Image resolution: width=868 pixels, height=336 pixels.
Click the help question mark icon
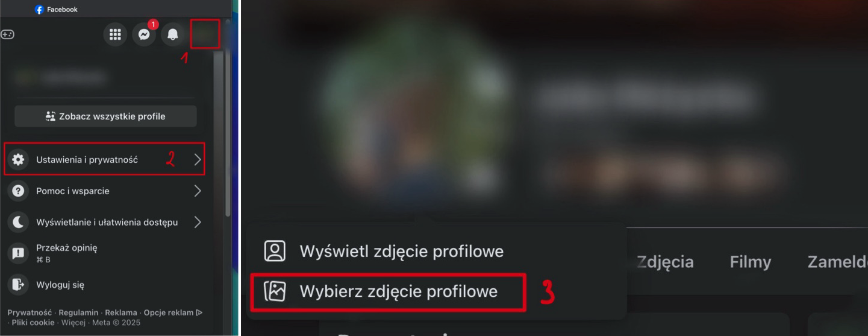tap(19, 191)
